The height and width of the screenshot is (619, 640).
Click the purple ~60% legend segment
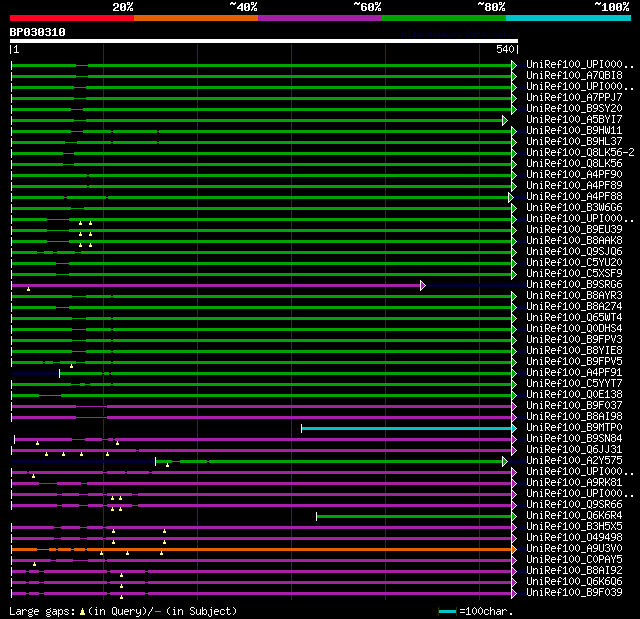click(320, 18)
